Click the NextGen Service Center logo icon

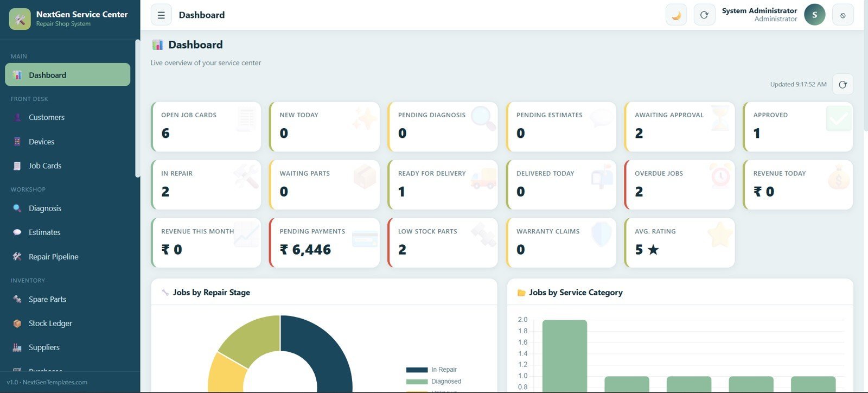(20, 19)
